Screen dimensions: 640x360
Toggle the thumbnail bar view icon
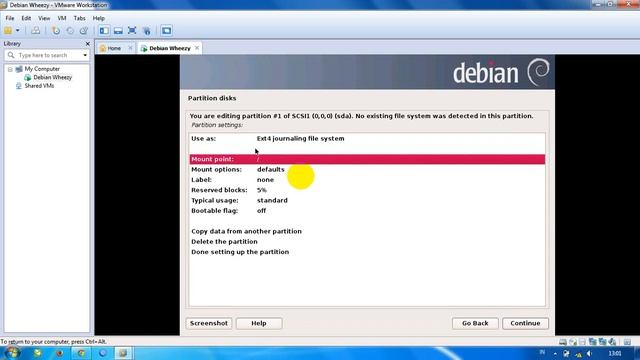pos(118,31)
